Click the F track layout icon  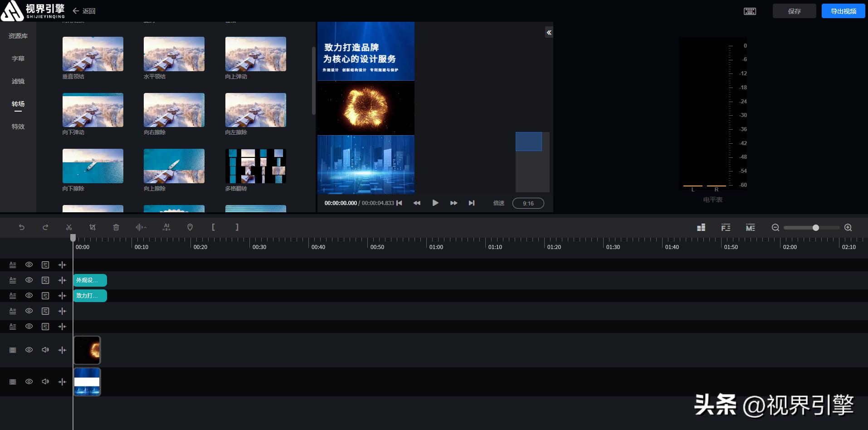click(726, 227)
